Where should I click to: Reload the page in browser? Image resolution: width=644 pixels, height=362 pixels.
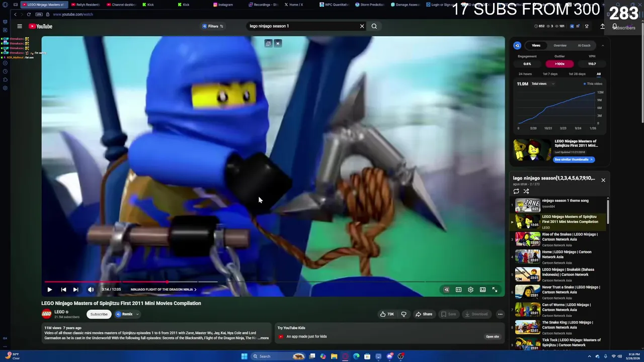[x=29, y=15]
